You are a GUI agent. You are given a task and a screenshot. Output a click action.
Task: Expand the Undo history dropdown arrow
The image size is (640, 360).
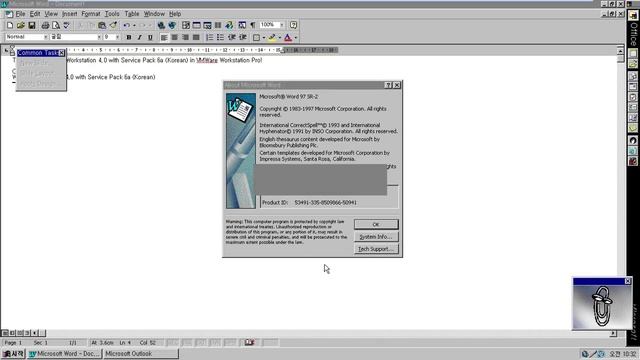point(134,25)
